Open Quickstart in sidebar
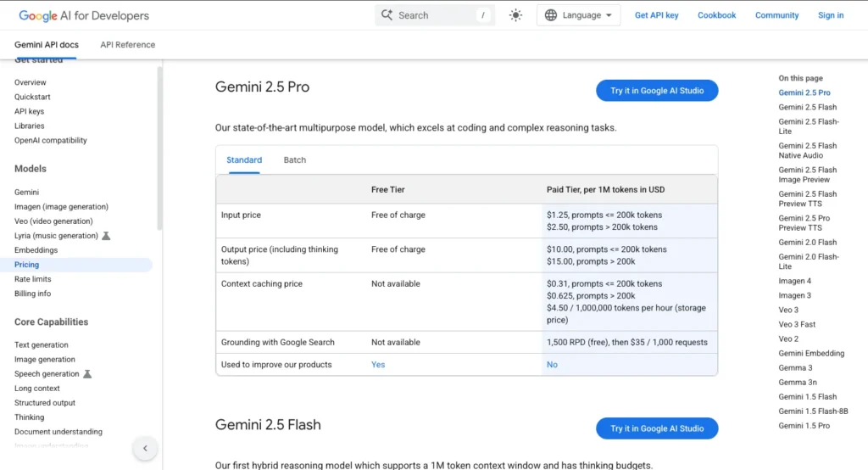 [32, 97]
